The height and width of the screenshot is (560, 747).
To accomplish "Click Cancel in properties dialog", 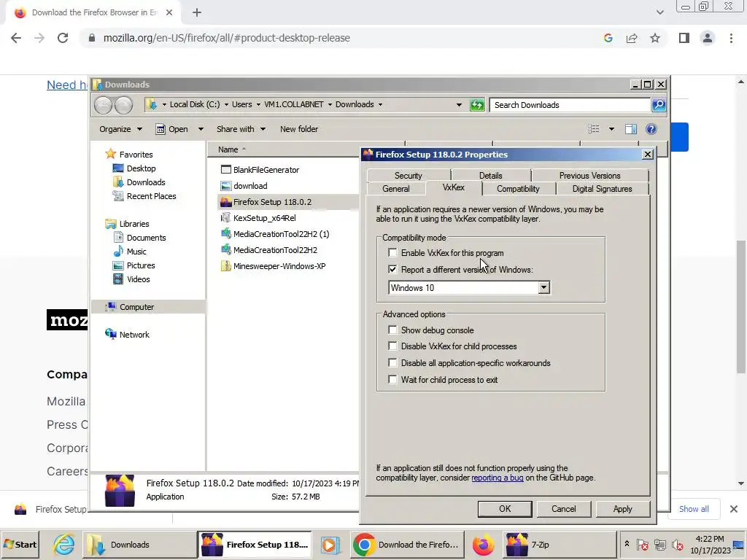I will (x=564, y=509).
